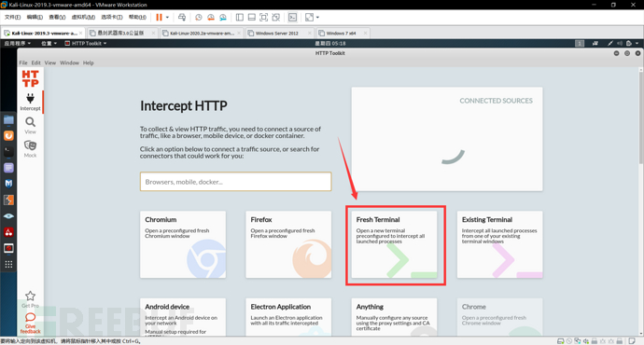Select the Electron Application card

tap(288, 317)
